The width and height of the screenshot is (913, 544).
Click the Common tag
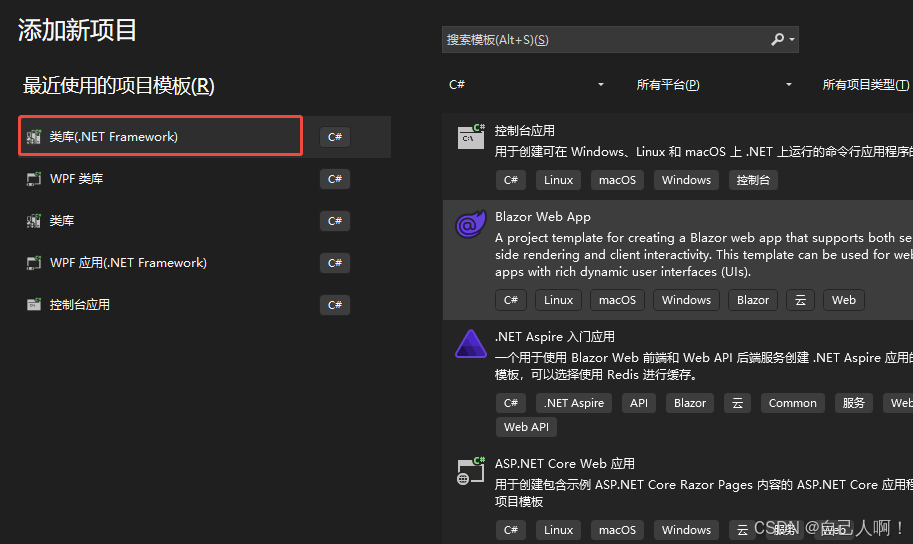792,403
